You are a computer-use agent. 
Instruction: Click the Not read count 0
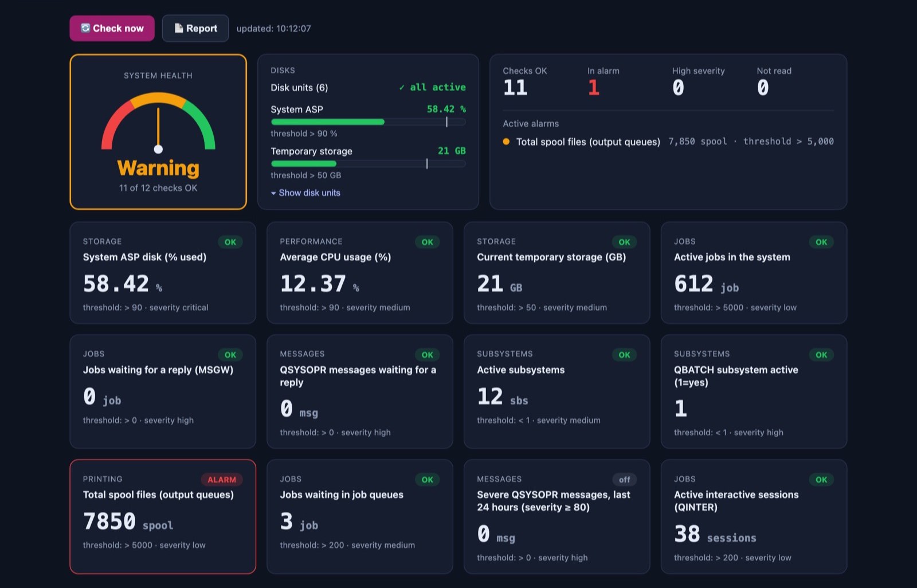click(763, 88)
